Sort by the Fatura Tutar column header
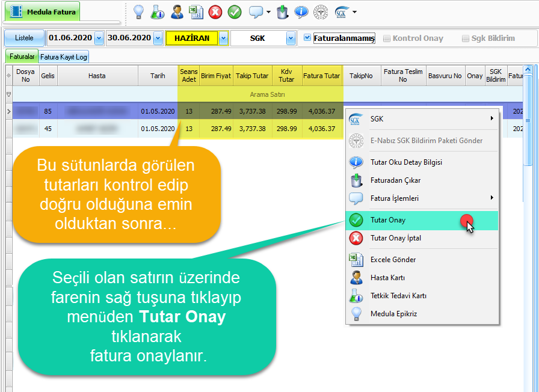 pyautogui.click(x=322, y=76)
